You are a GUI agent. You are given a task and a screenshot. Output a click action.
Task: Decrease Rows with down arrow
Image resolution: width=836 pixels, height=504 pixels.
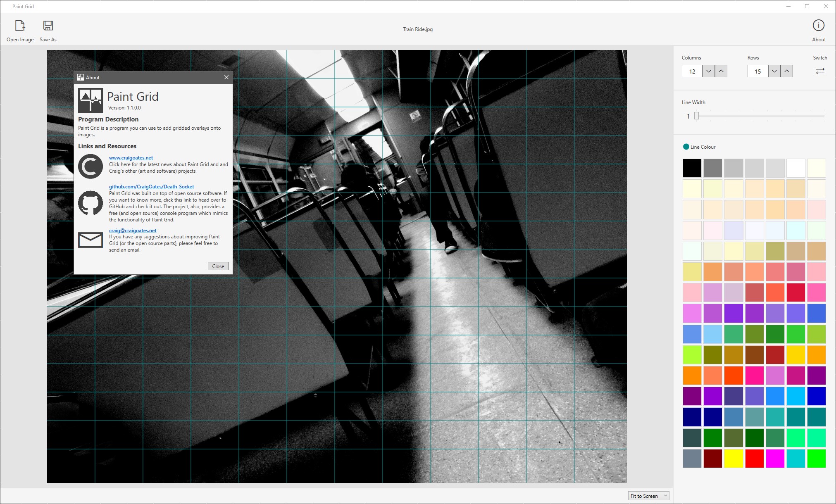tap(774, 71)
